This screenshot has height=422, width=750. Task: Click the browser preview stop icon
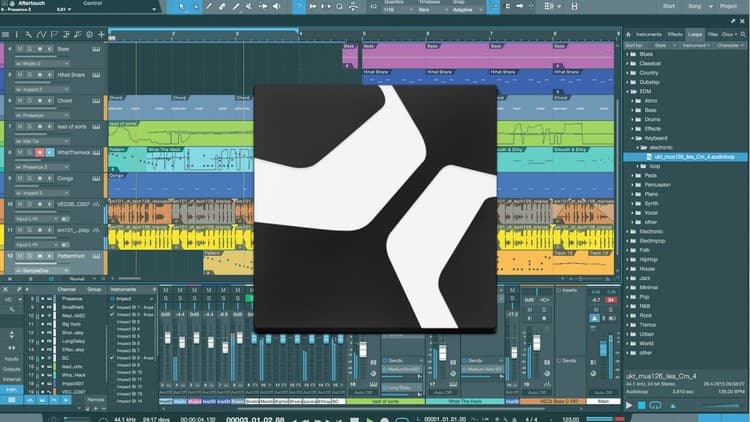641,405
